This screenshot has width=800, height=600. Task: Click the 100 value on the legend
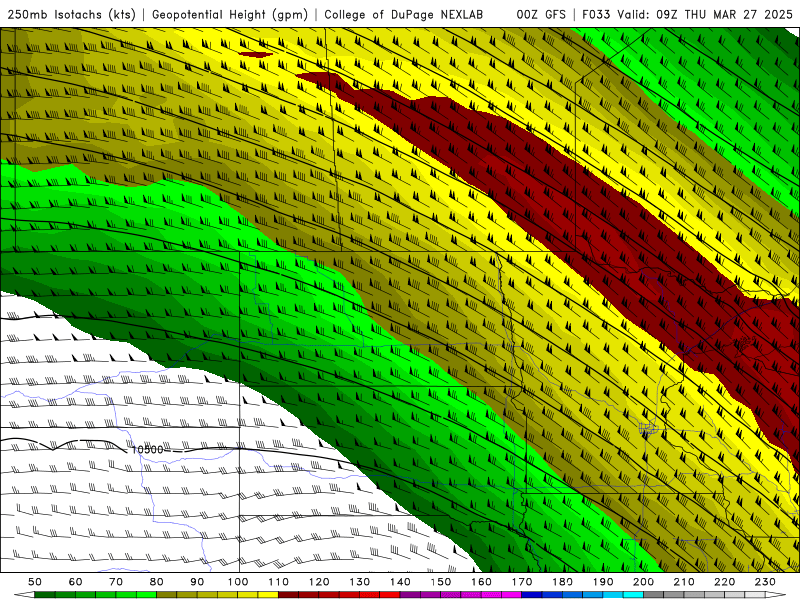point(238,582)
